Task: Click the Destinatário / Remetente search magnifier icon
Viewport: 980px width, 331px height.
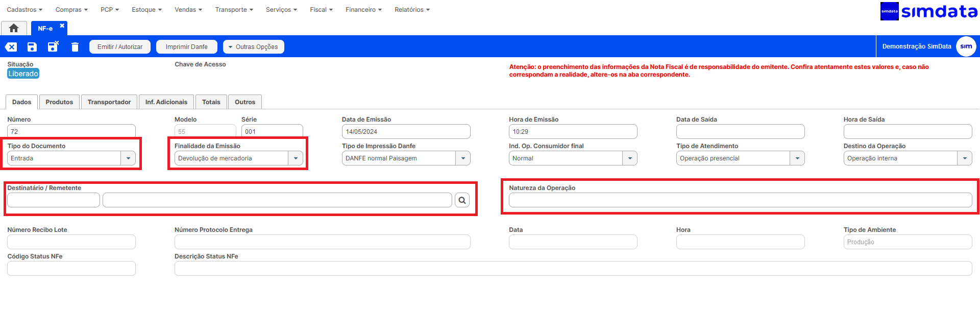Action: 462,200
